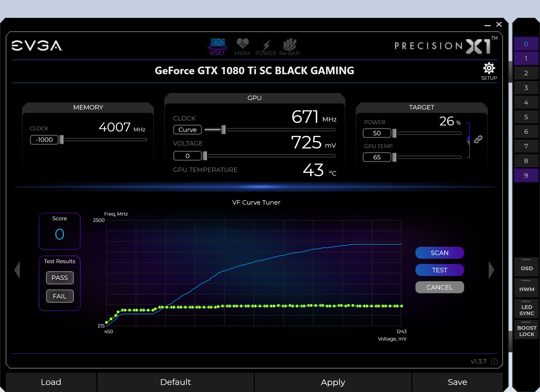Toggle the power-temp link chain icon
The width and height of the screenshot is (540, 392).
click(x=478, y=139)
